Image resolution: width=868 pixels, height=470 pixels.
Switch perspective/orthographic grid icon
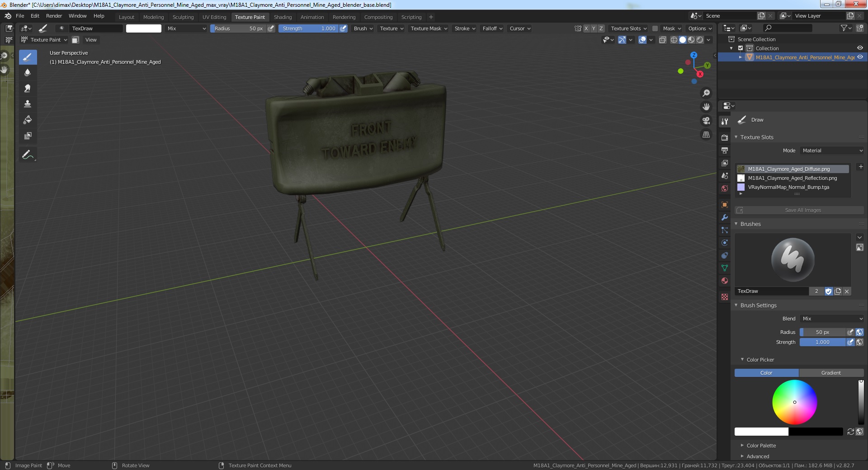pyautogui.click(x=706, y=135)
